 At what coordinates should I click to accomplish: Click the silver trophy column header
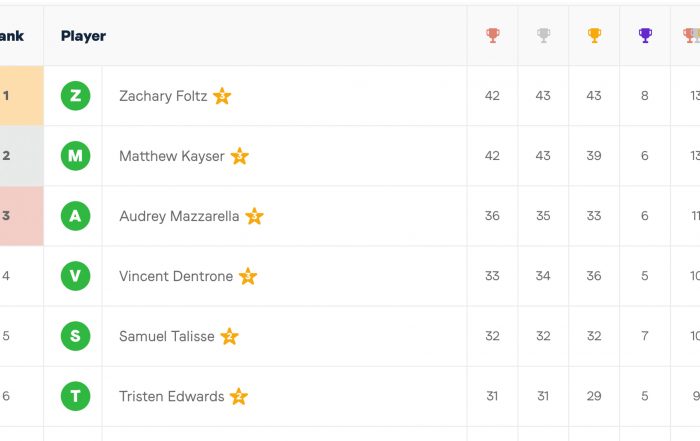[543, 35]
